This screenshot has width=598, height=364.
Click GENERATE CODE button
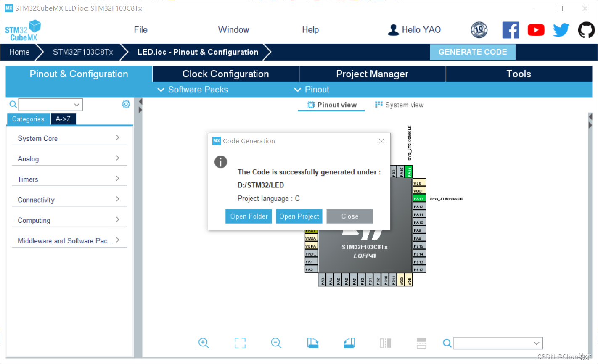tap(473, 52)
